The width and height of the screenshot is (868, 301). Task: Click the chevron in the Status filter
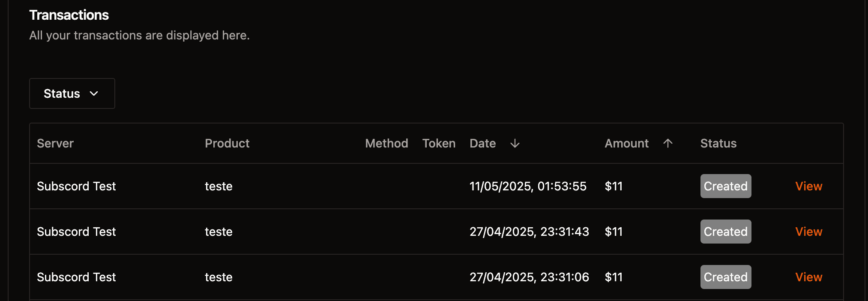point(94,93)
